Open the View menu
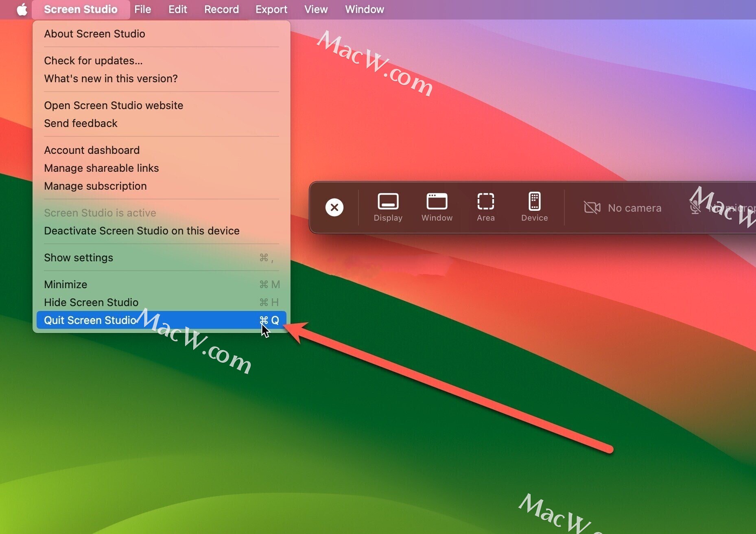 pos(316,9)
